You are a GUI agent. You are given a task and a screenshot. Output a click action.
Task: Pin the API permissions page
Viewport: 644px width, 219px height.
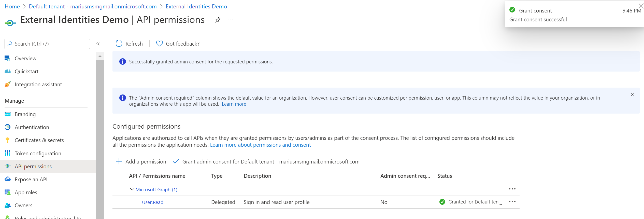click(218, 20)
